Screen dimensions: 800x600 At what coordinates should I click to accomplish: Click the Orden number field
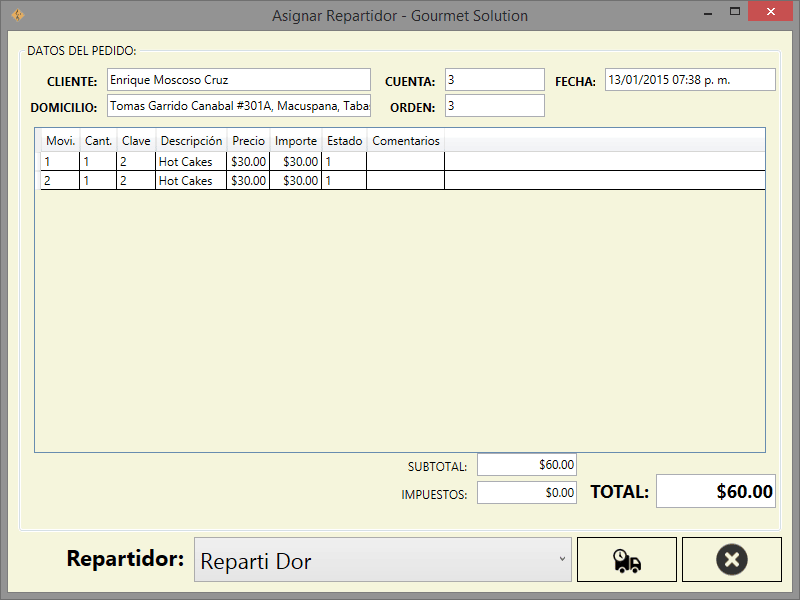tap(494, 106)
